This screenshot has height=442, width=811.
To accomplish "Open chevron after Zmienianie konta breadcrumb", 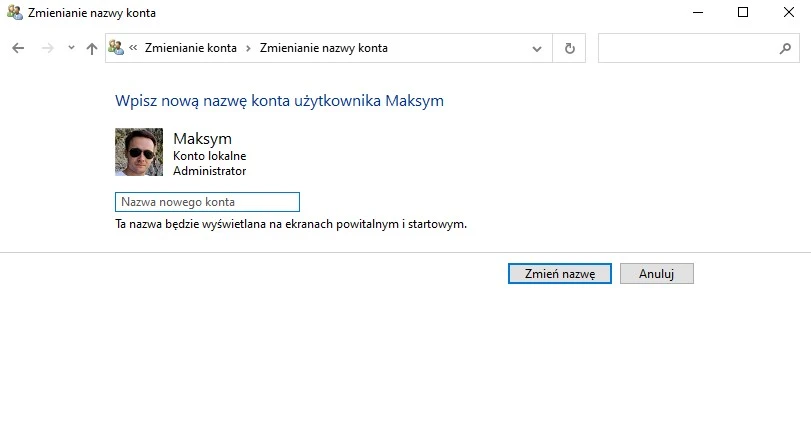I will [248, 48].
